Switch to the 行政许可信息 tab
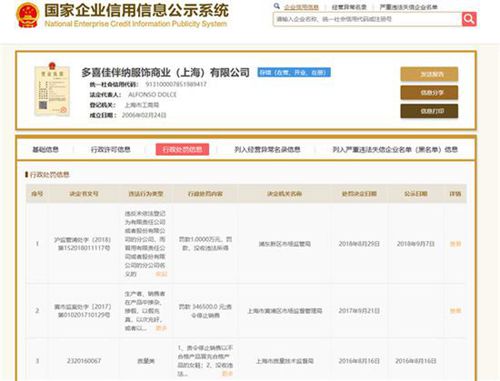The width and height of the screenshot is (500, 381). (x=110, y=149)
